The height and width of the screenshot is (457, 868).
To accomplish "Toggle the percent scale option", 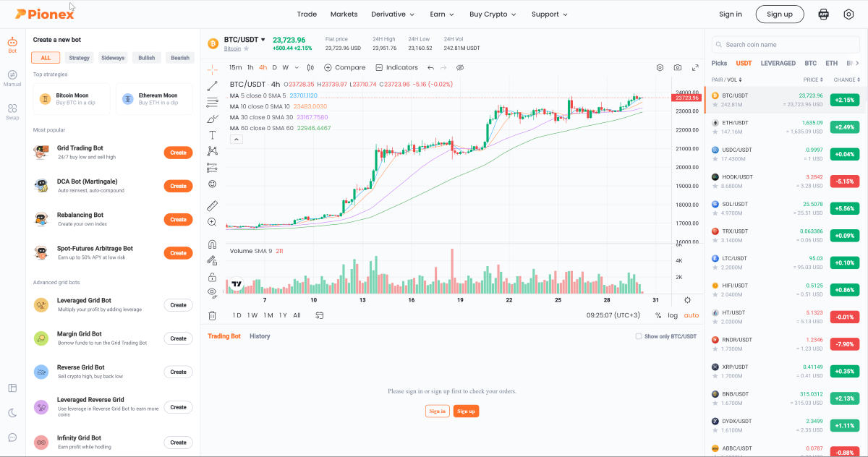I will [x=658, y=315].
